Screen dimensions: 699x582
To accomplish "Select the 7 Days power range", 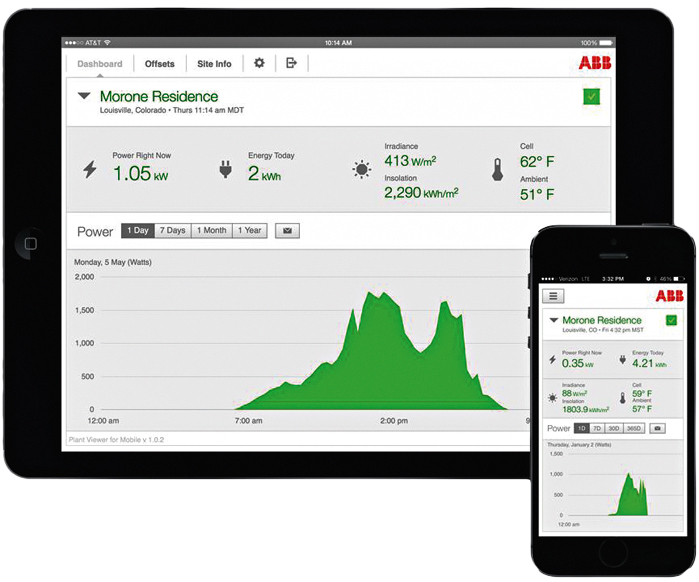I will pyautogui.click(x=172, y=231).
